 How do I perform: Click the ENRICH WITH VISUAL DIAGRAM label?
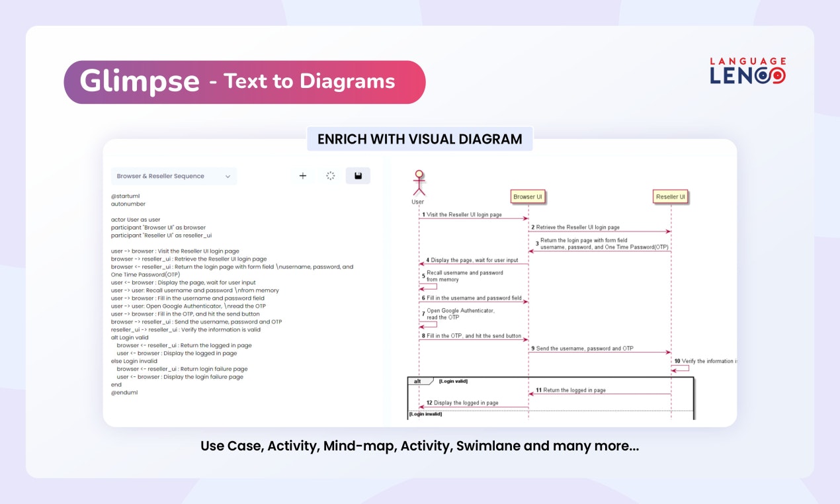[x=419, y=139]
